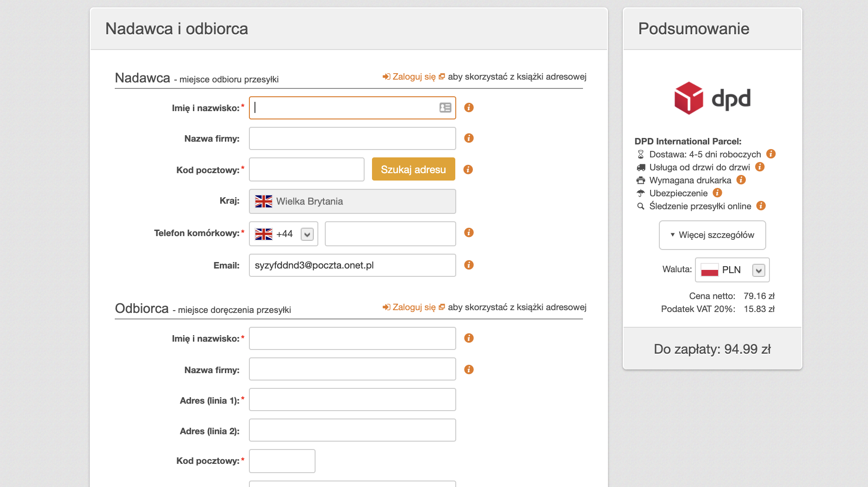
Task: Click Zaloguj się link in Nadawca section
Action: pos(414,76)
